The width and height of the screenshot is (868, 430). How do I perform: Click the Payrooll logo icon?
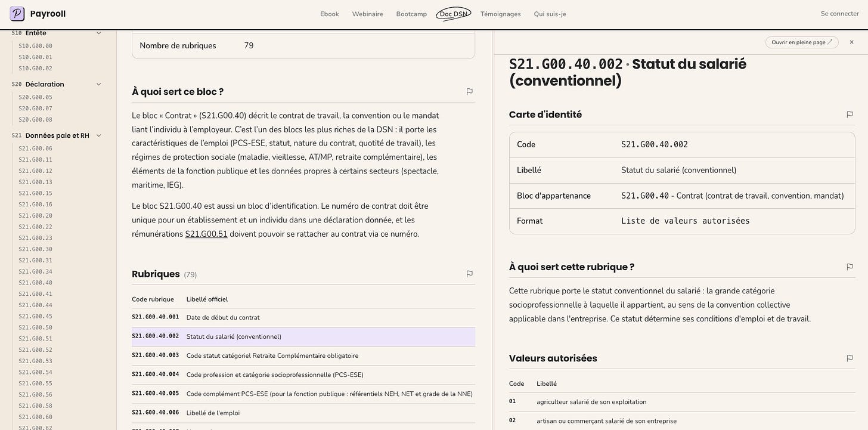pos(17,14)
